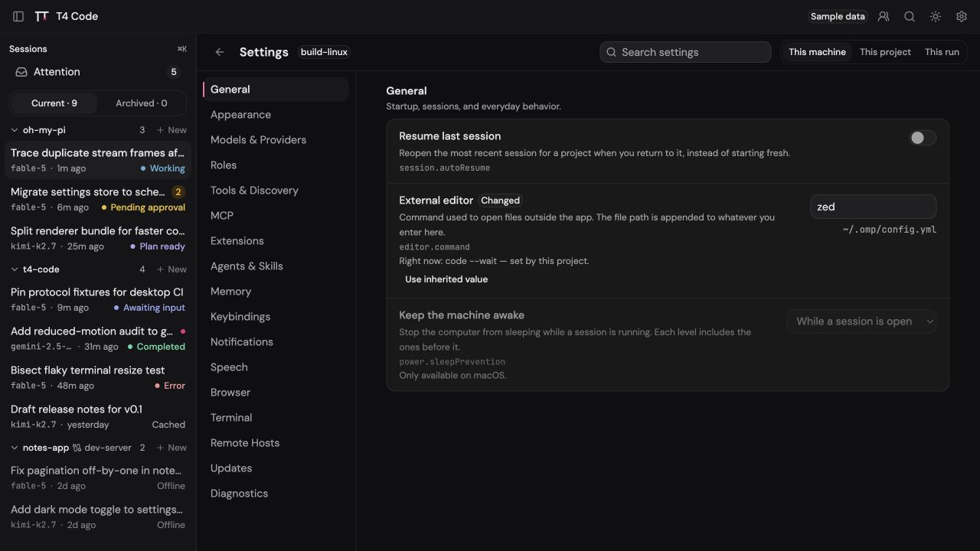Click New session for notes-app

coord(171,448)
